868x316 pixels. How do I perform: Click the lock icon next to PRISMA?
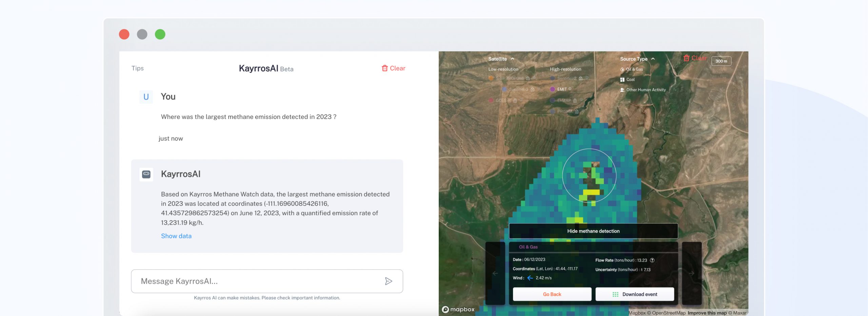577,111
